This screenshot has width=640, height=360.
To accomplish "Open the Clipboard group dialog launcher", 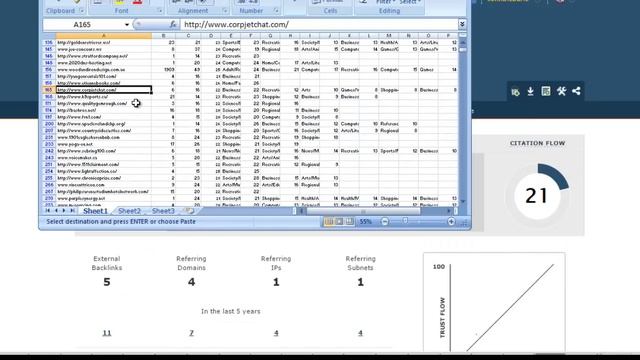I will pos(82,11).
